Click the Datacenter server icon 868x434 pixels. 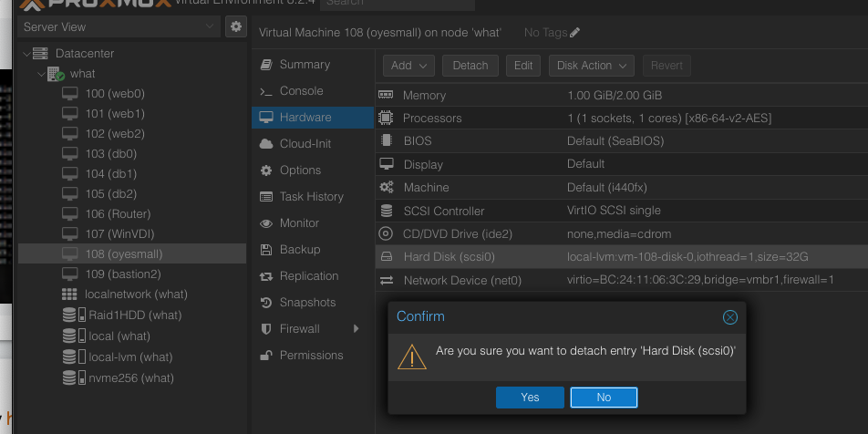(40, 54)
